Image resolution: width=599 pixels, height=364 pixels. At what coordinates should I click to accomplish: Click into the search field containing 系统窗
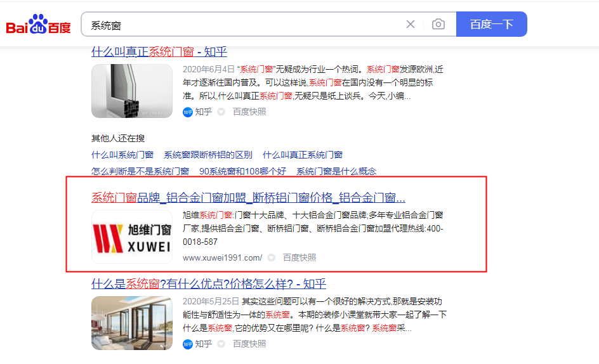coord(241,25)
